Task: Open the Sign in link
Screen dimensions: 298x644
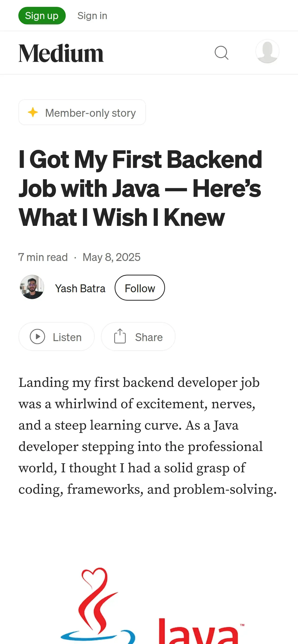Action: [x=92, y=16]
